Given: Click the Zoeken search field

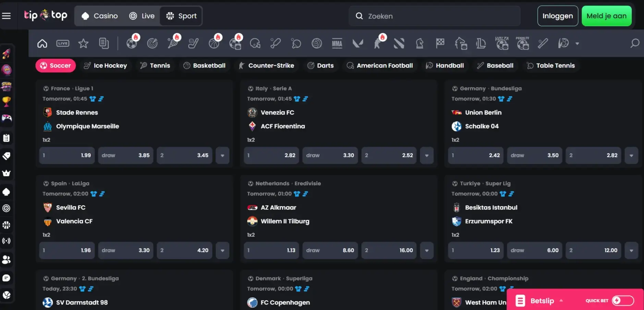Looking at the screenshot, I should click(435, 16).
